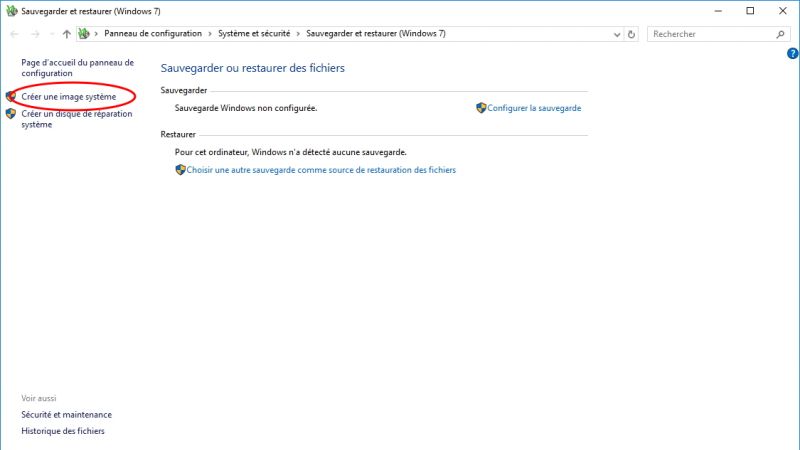Close the Sauvegarder et restaurer window
The width and height of the screenshot is (800, 450).
783,11
